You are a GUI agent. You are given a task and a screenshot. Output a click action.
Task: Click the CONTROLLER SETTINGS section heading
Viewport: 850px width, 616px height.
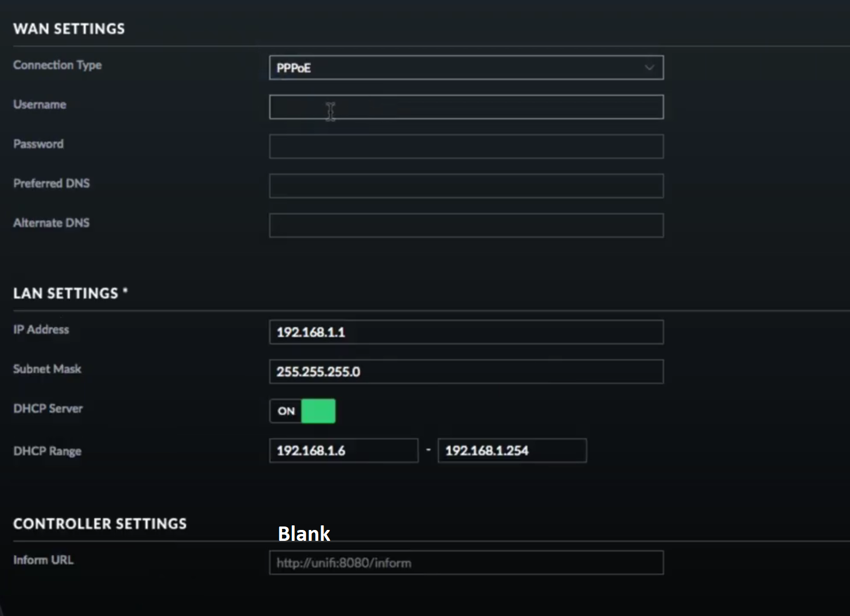click(x=100, y=524)
